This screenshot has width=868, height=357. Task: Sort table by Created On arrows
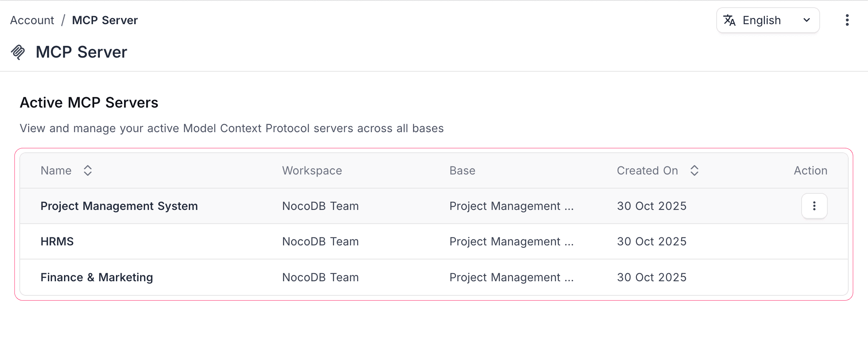[x=694, y=170]
